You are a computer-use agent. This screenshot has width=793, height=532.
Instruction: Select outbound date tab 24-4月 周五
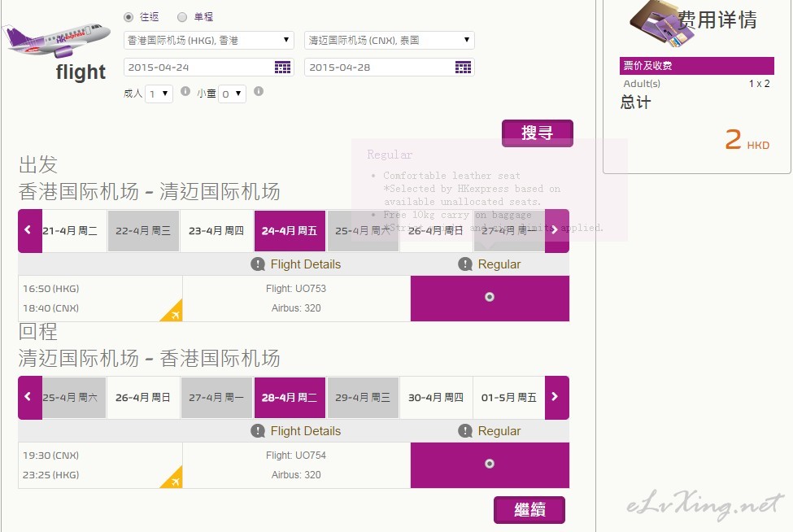[290, 230]
